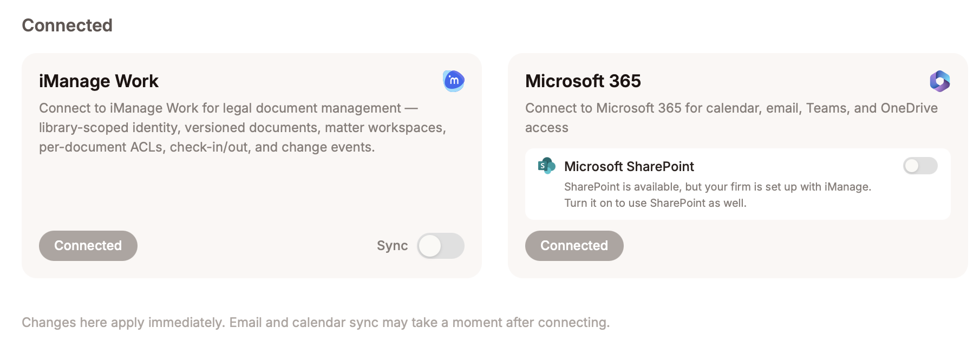Click the Sync label next to the switch
This screenshot has height=353, width=980.
pos(393,246)
